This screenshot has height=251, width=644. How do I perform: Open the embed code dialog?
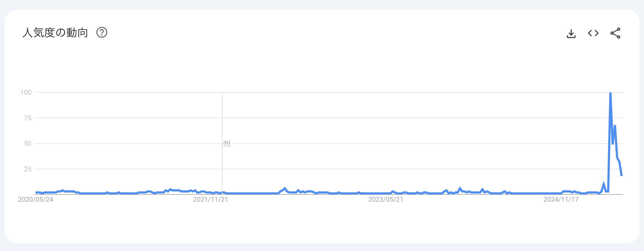tap(593, 33)
